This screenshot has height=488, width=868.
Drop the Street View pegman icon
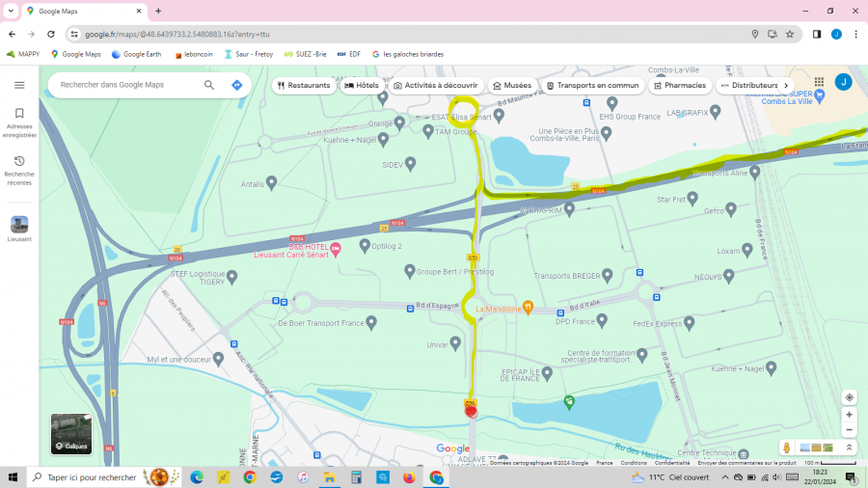(787, 447)
